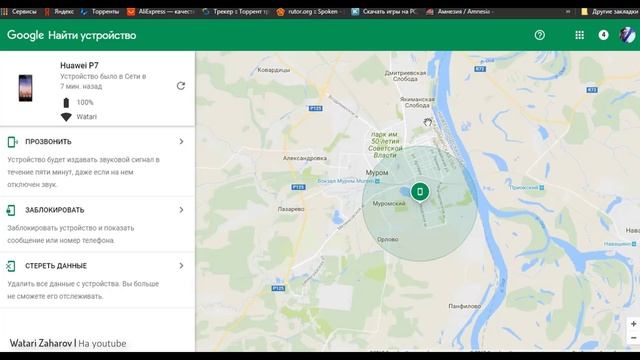Screen dimensions: 640x360
Task: Open the Амнезия / Amnesia bookmark
Action: tap(459, 11)
